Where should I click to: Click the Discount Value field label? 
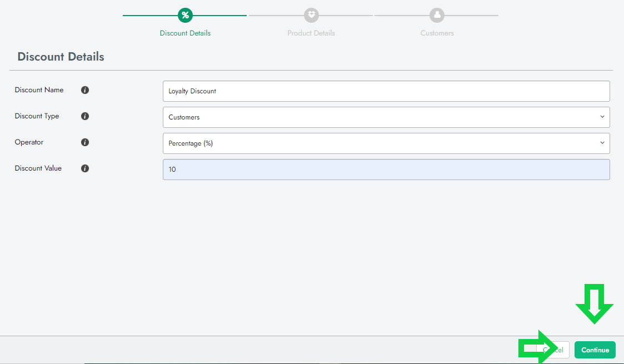click(x=38, y=168)
